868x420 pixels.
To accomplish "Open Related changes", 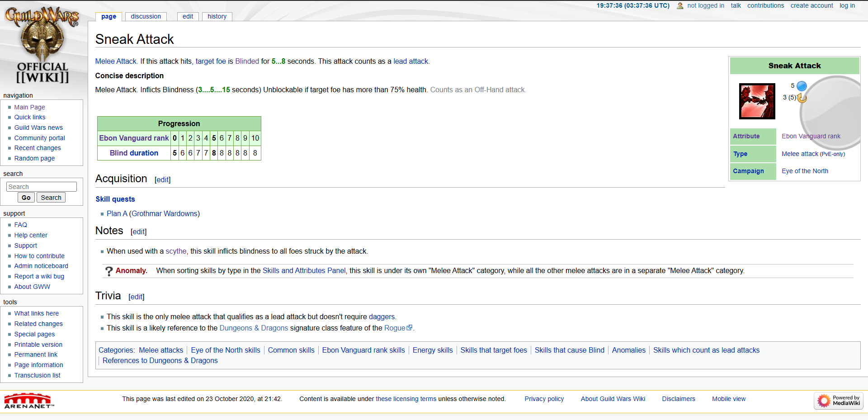I will coord(38,324).
